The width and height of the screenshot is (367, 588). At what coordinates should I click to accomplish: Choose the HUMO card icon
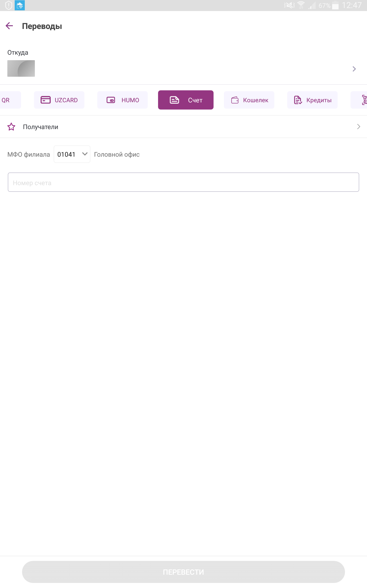tap(111, 100)
